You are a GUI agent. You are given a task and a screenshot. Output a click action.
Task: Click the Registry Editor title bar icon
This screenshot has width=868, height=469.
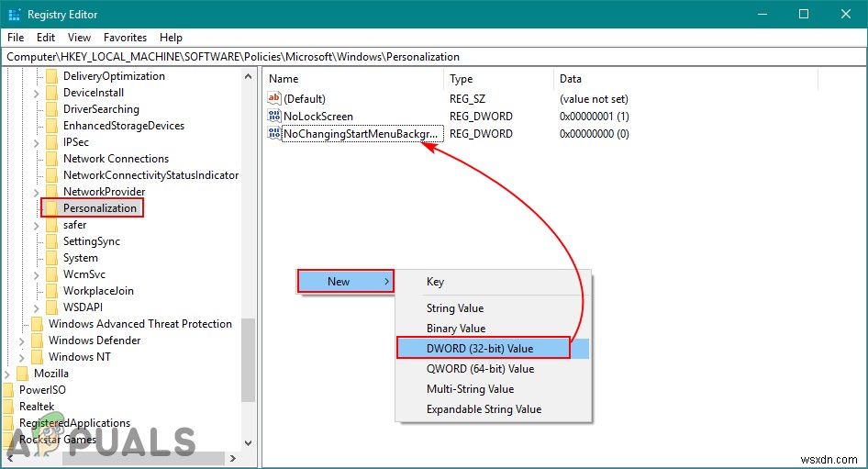pos(15,15)
